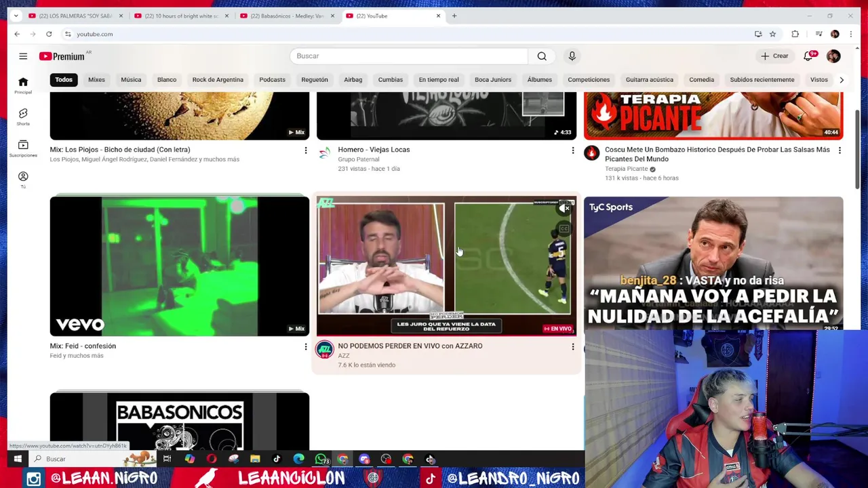Open Coscu Mete Un Bombazo title
Viewport: 868px width, 488px height.
coord(717,155)
